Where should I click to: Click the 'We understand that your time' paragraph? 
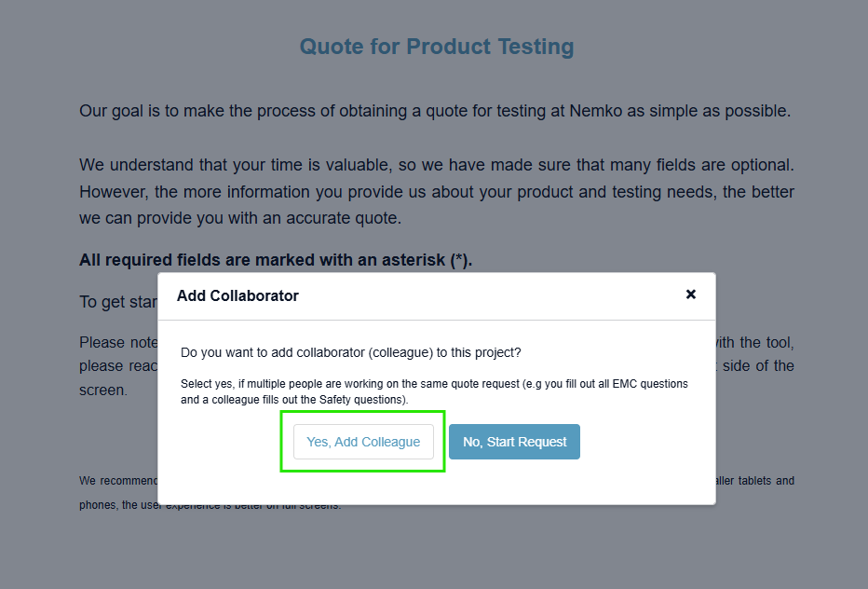[436, 192]
